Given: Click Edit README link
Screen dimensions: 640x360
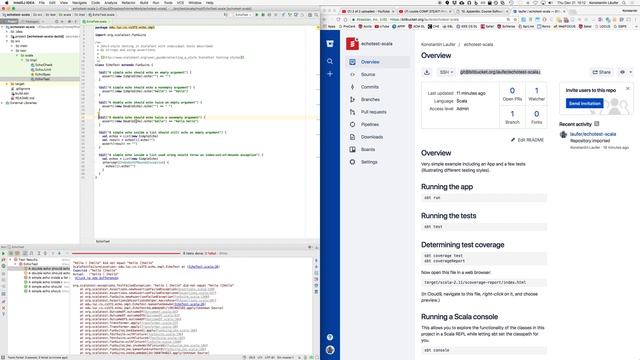Looking at the screenshot, I should (527, 140).
